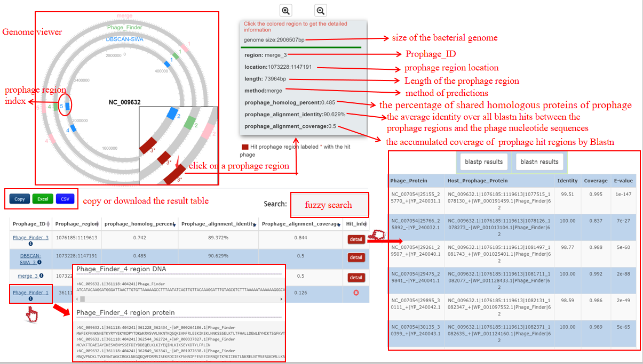Click the zoom in magnifier icon
This screenshot has width=643, height=364.
point(286,10)
